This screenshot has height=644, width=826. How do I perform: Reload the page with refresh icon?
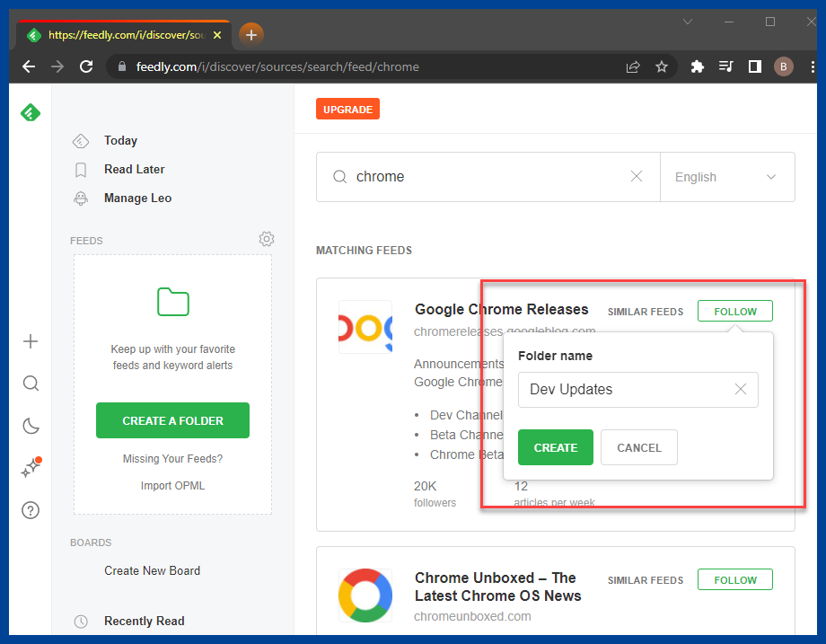click(x=86, y=66)
